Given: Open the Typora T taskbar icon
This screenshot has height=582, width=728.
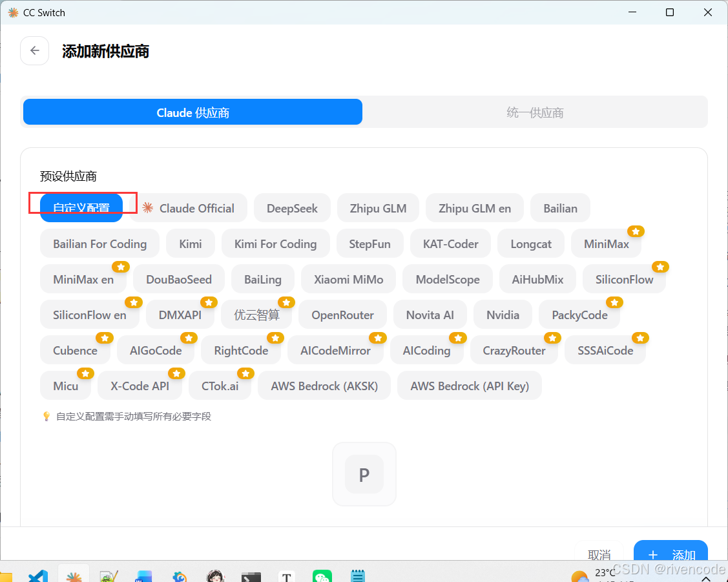Looking at the screenshot, I should click(x=286, y=576).
